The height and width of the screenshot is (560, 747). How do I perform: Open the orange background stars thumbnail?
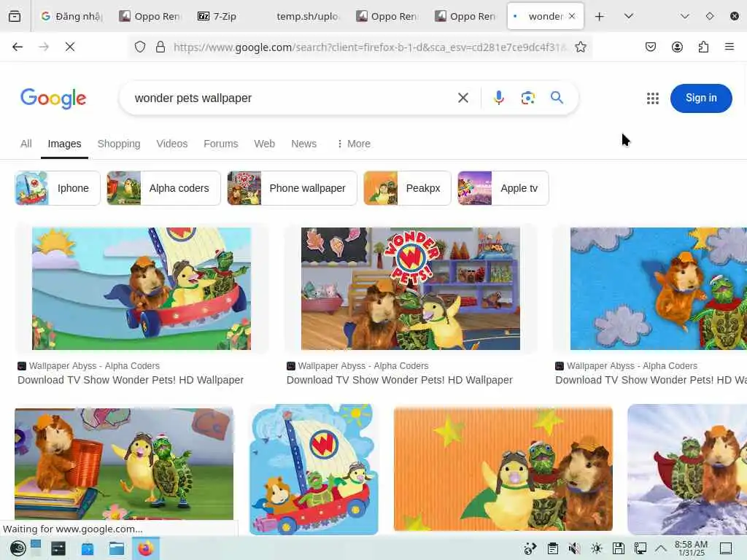pyautogui.click(x=503, y=470)
